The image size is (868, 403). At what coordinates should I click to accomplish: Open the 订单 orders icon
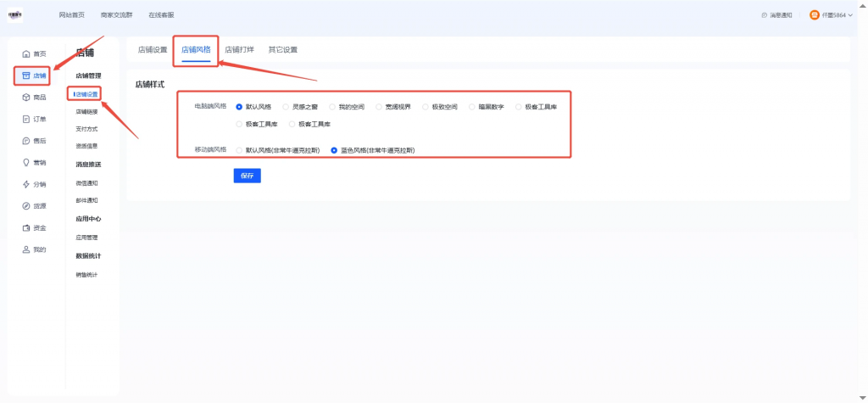[25, 119]
